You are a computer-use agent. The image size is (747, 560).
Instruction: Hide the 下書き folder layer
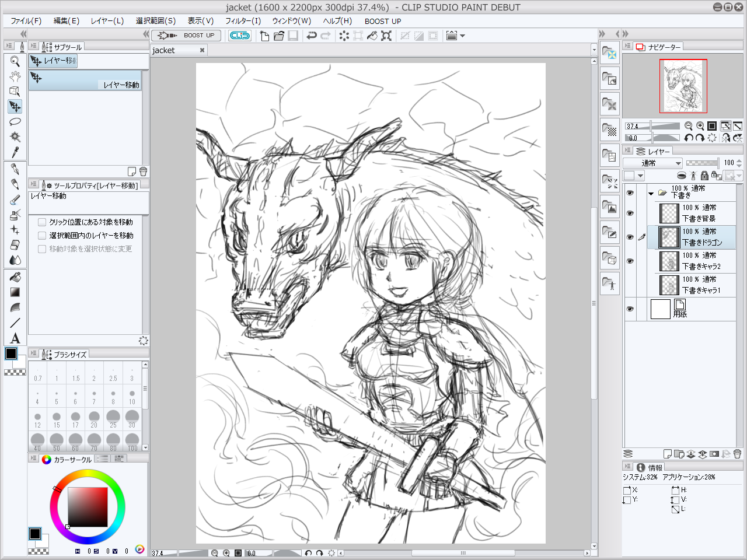point(630,192)
